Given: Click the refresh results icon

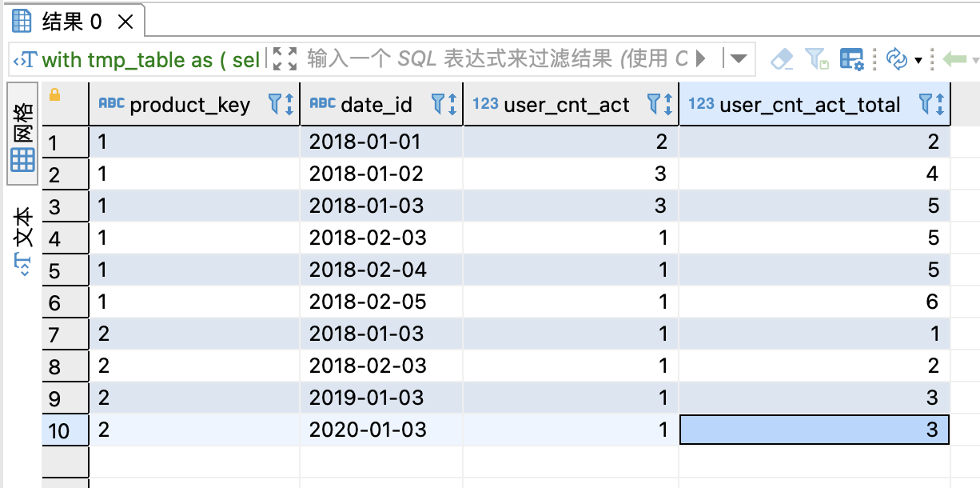Looking at the screenshot, I should [897, 59].
